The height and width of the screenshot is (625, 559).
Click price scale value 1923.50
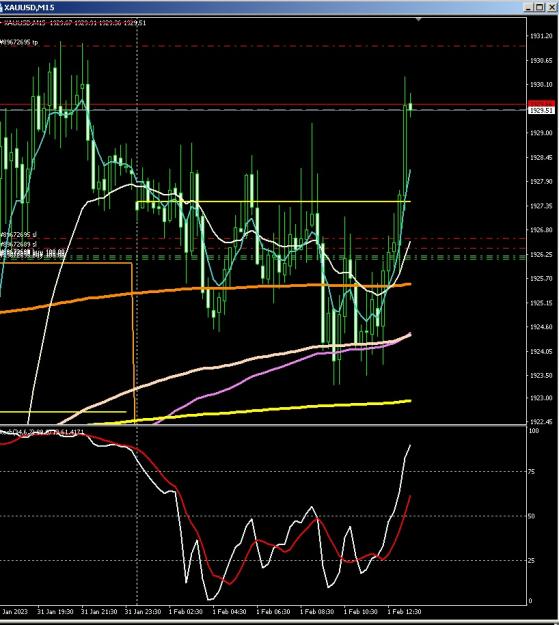point(541,375)
